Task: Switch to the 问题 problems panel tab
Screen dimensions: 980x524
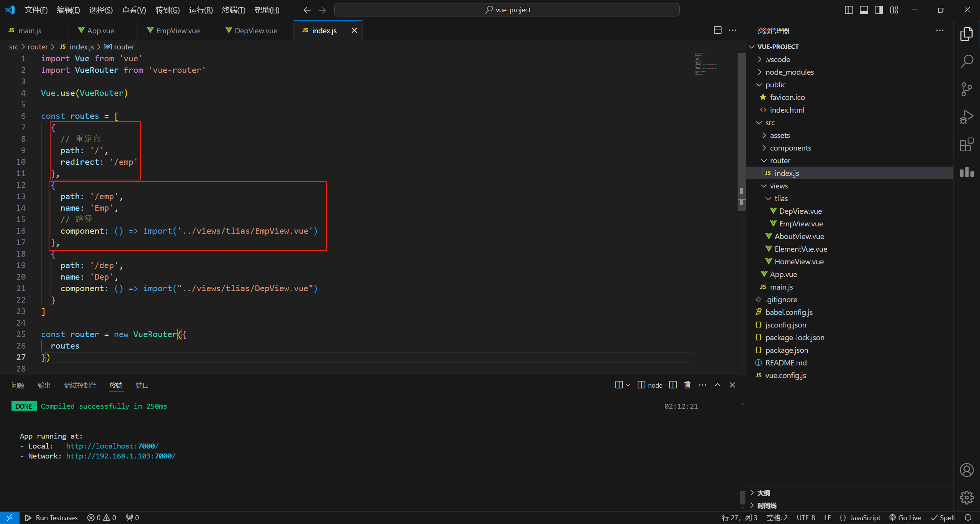Action: [18, 385]
